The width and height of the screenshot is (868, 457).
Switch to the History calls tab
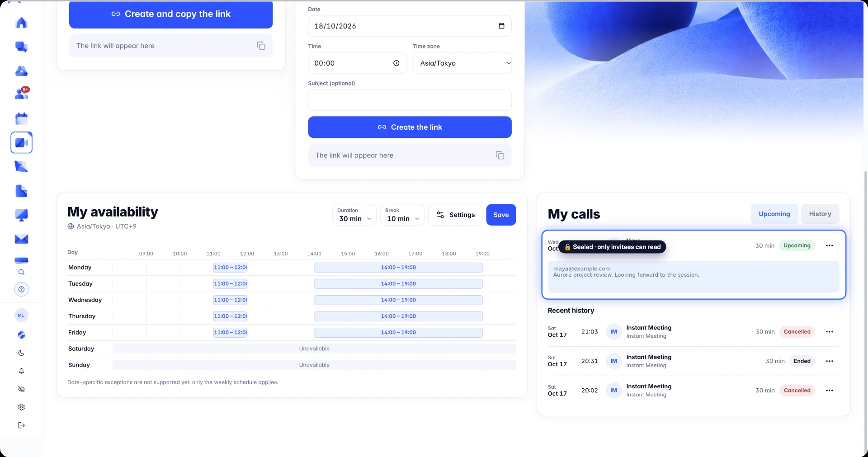pos(820,214)
